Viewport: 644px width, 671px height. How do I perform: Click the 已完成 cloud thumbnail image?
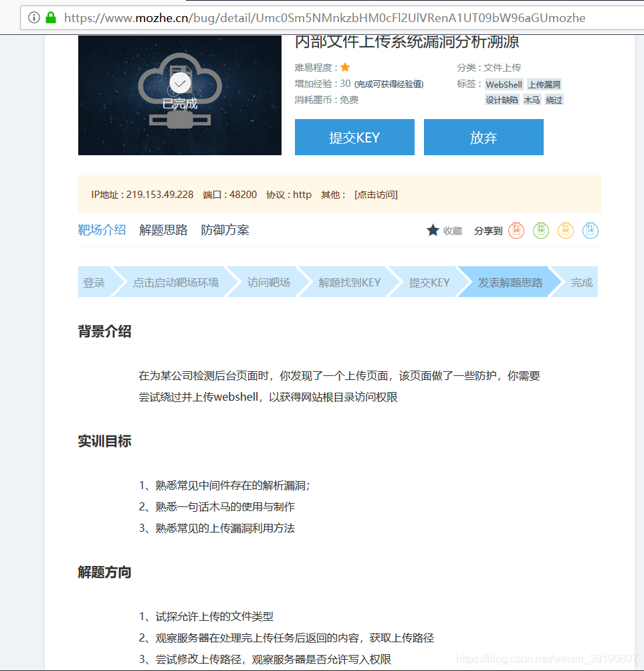pyautogui.click(x=180, y=95)
